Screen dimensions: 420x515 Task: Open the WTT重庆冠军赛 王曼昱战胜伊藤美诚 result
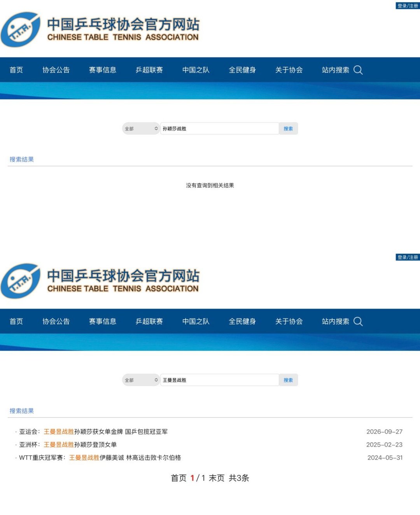tap(100, 458)
